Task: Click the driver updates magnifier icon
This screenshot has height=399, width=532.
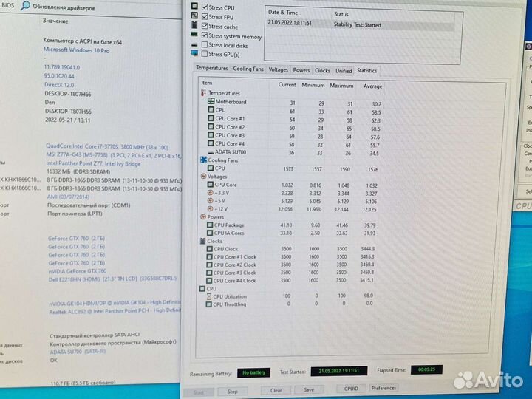Action: [25, 6]
